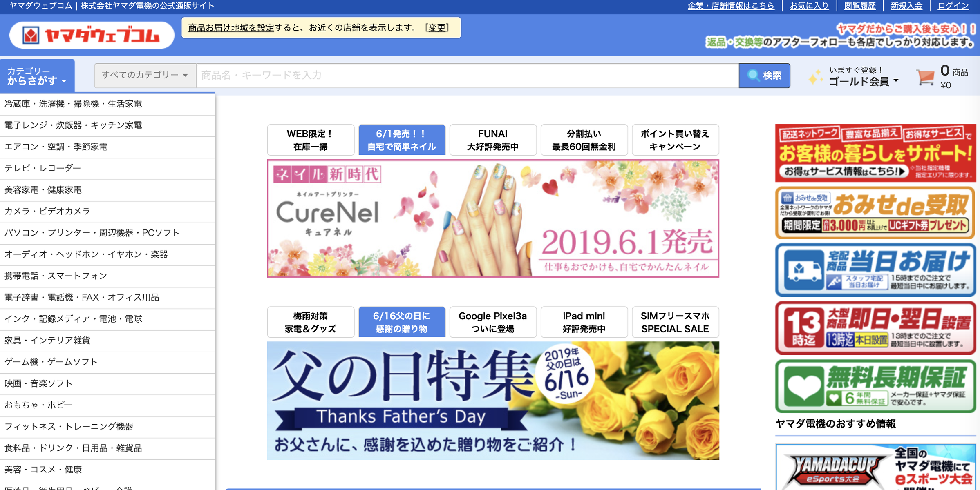Open 企業・店舗情報はこちら link
980x490 pixels.
coord(731,6)
